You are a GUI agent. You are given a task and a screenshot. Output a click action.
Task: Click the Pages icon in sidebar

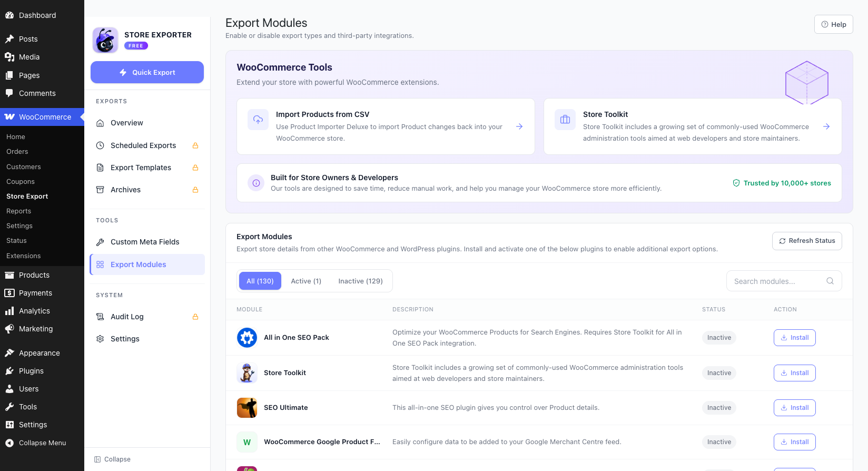click(9, 75)
